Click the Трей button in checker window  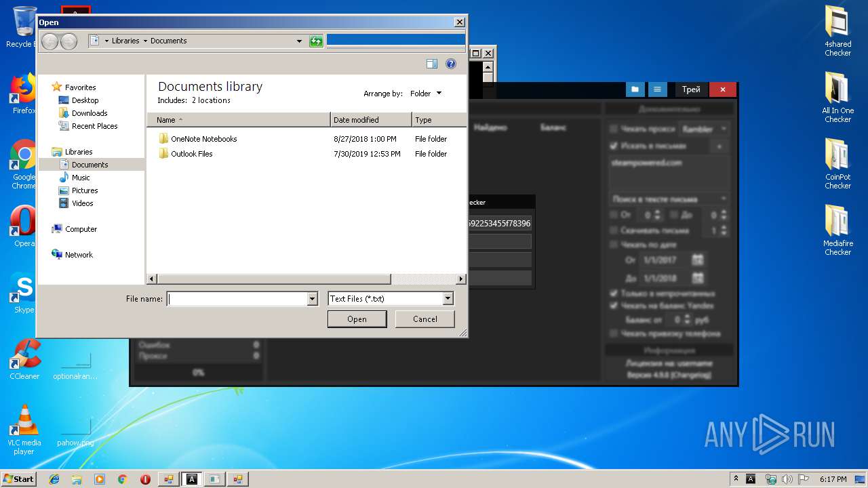[691, 89]
